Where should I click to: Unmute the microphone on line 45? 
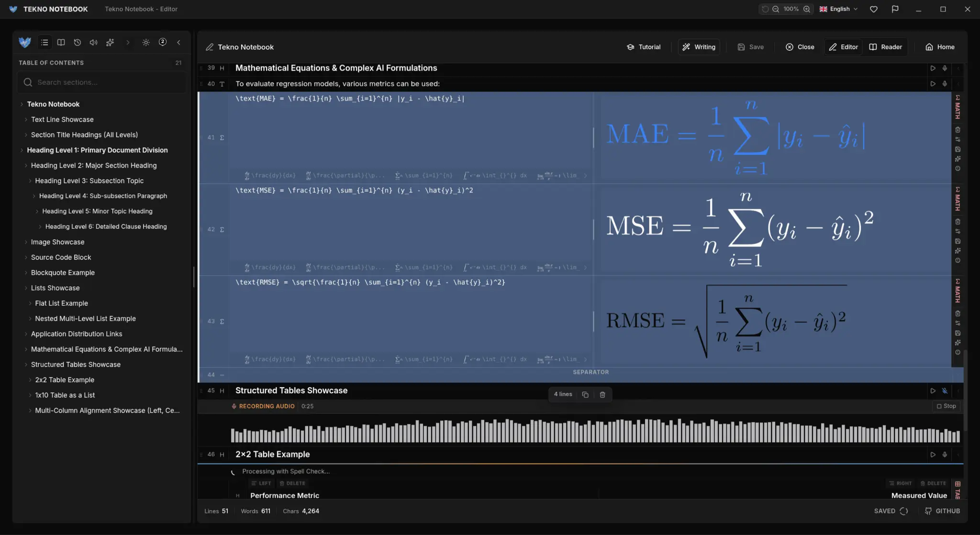[945, 391]
